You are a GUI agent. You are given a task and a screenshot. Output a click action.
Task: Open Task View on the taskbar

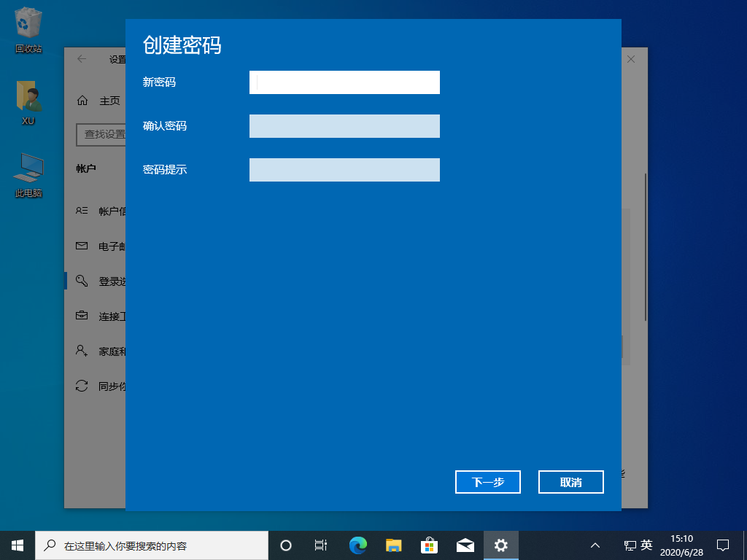click(x=321, y=545)
